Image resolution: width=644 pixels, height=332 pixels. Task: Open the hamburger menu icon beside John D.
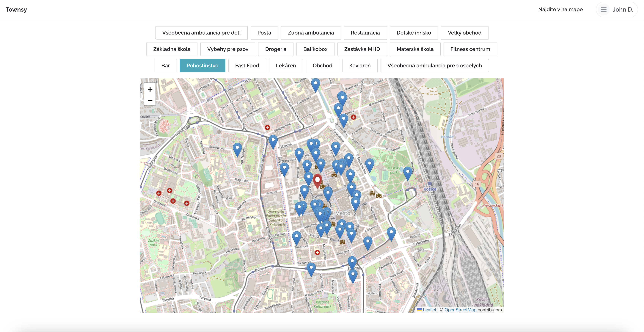[x=604, y=10]
